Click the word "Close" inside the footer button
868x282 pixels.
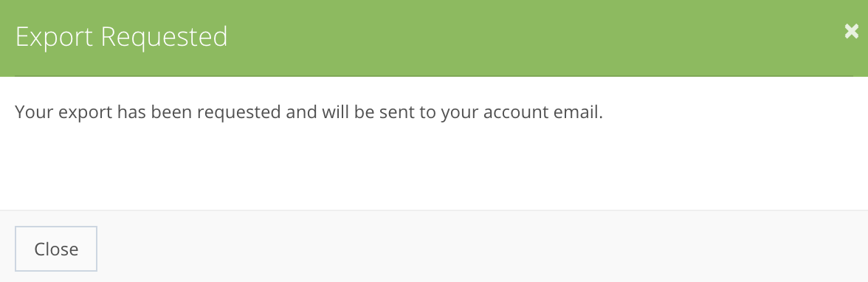pyautogui.click(x=56, y=249)
